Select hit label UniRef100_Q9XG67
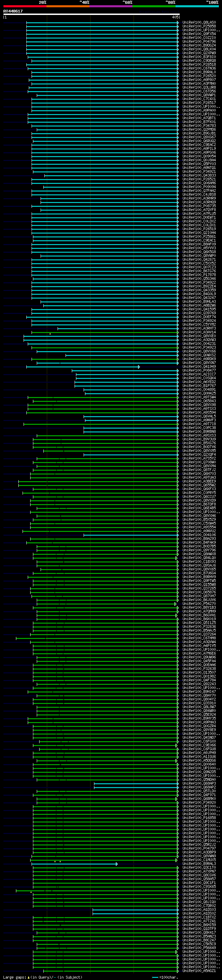The width and height of the screenshot is (222, 980). [x=199, y=137]
